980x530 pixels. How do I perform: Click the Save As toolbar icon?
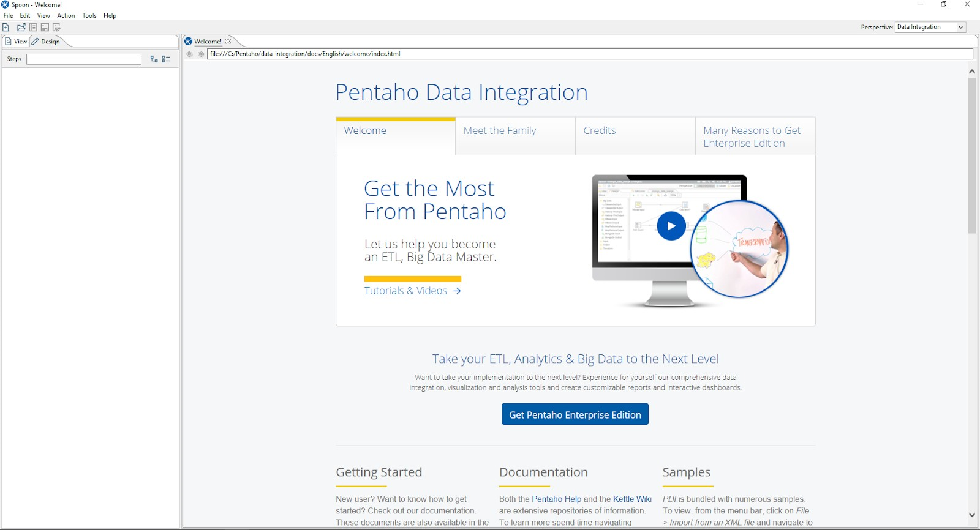click(56, 28)
